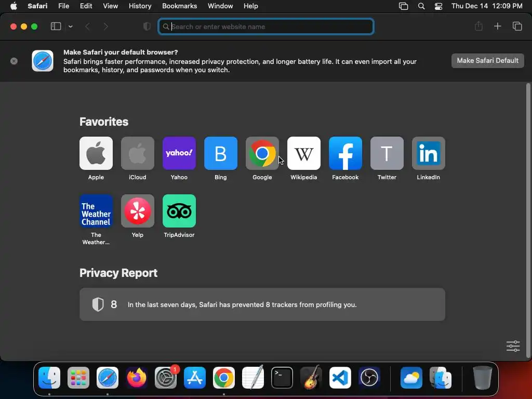Open the Bookmarks menu

coord(179,6)
